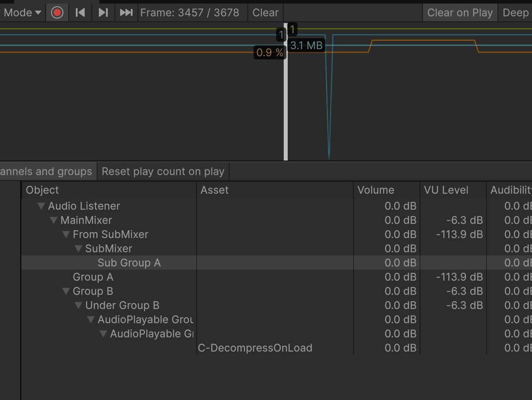This screenshot has height=400, width=532.
Task: Open the Mode dropdown
Action: tap(22, 12)
